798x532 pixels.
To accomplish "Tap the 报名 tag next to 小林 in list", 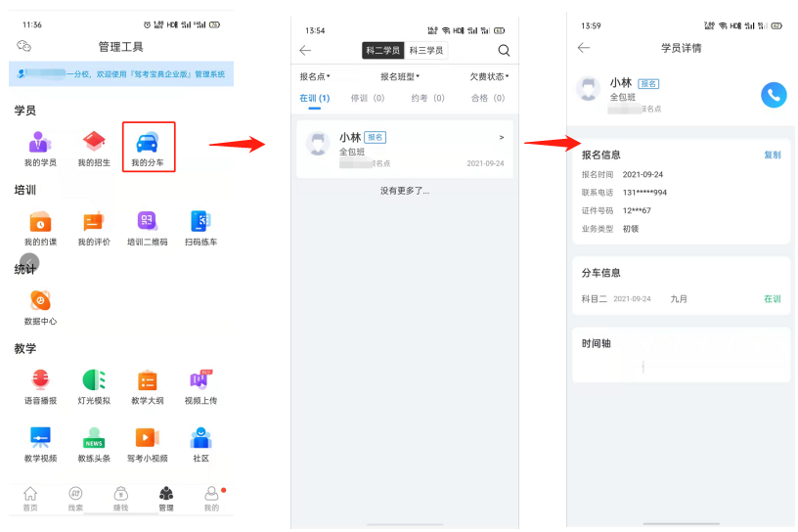I will click(376, 138).
